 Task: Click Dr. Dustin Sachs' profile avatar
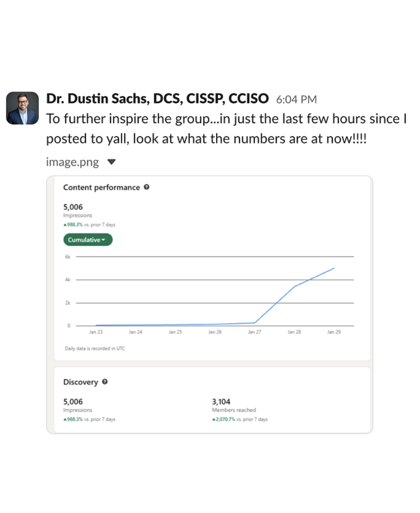[22, 108]
